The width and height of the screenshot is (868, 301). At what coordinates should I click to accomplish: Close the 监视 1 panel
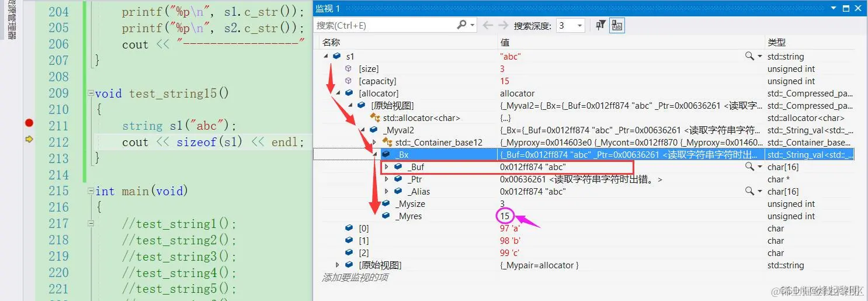click(x=859, y=9)
